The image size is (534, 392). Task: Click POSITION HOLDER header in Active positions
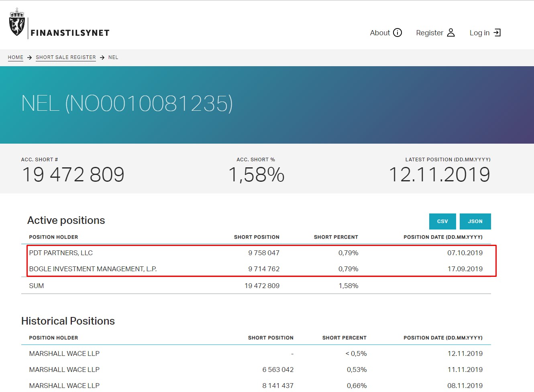click(53, 237)
